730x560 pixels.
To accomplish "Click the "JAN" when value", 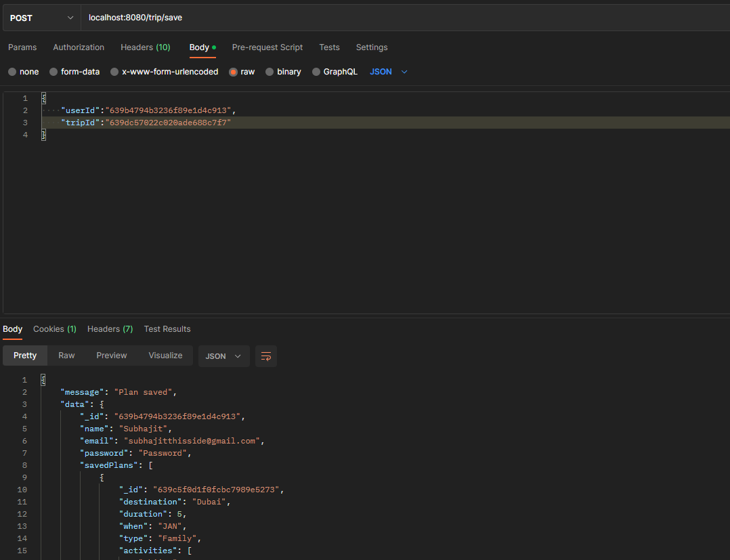I will [x=170, y=526].
